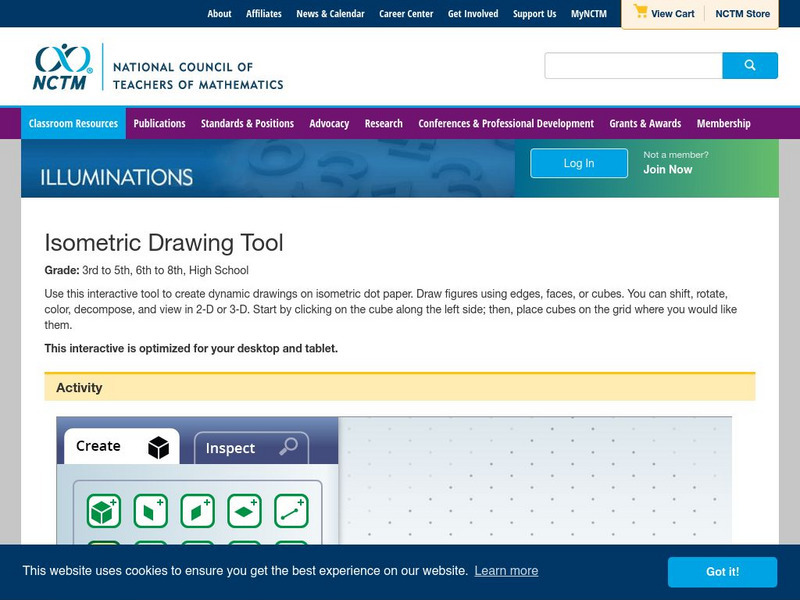Expand the Grants & Awards menu
The width and height of the screenshot is (800, 600).
point(645,124)
